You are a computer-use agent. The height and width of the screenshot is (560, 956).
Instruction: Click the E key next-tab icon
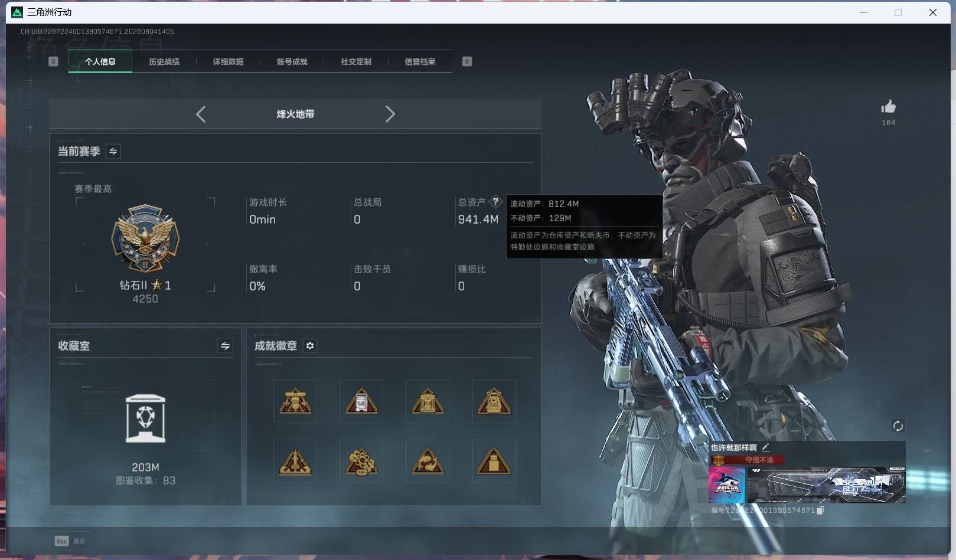pos(467,61)
